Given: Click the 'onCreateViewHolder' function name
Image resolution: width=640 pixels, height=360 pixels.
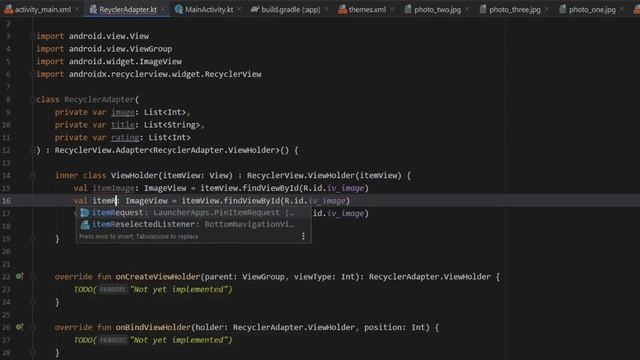Looking at the screenshot, I should [x=158, y=277].
